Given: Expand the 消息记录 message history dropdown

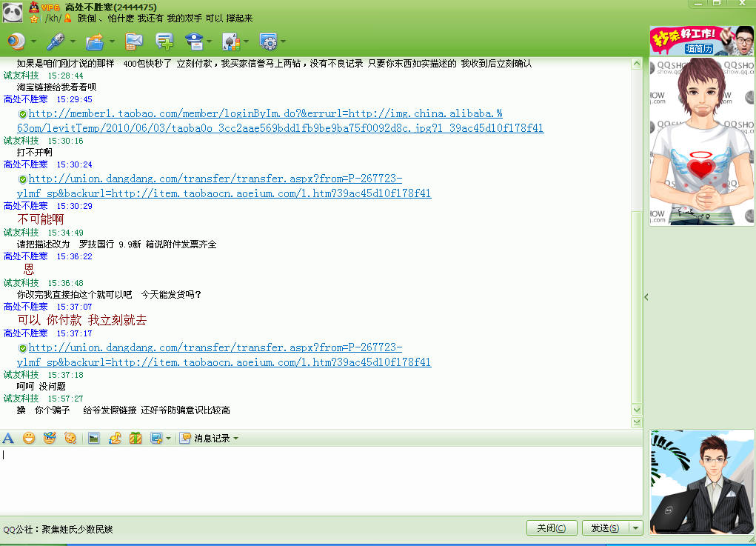Looking at the screenshot, I should tap(235, 439).
